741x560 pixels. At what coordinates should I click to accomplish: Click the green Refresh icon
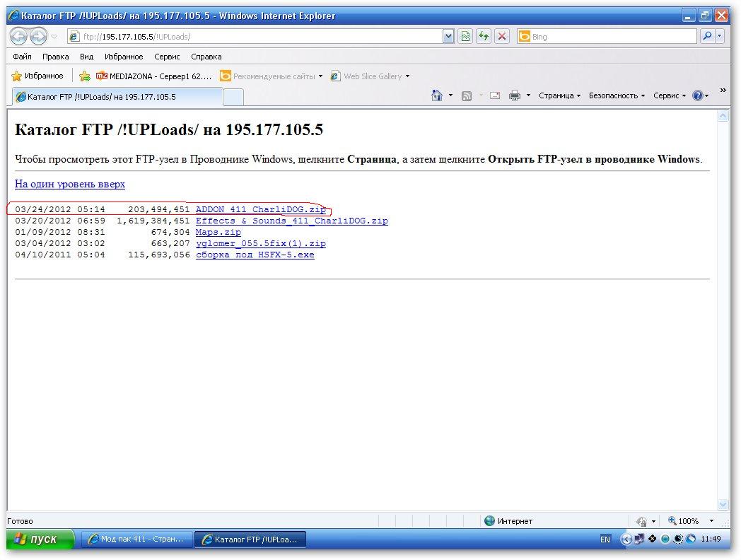tap(484, 36)
